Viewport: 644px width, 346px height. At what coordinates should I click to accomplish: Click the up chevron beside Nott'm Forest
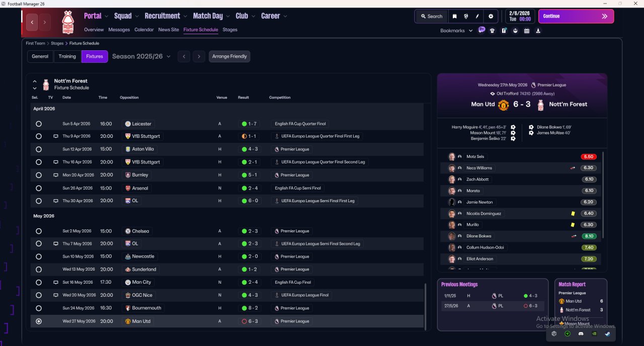click(x=35, y=81)
